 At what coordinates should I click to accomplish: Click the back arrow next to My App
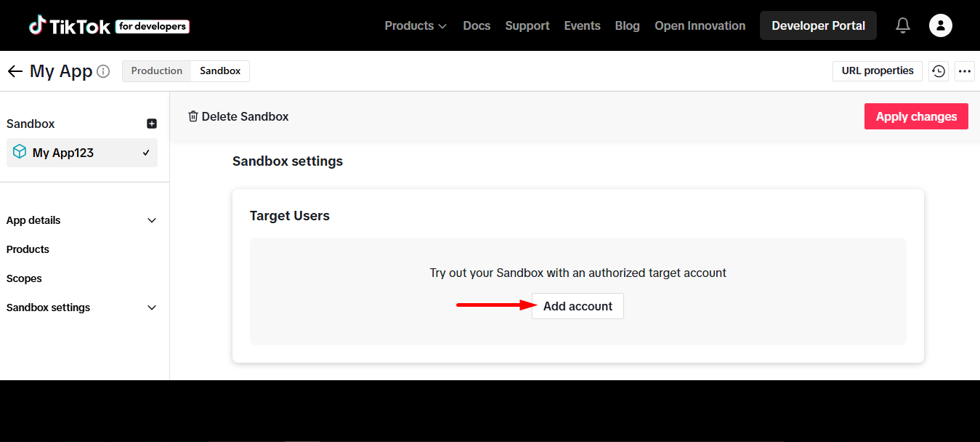coord(15,71)
